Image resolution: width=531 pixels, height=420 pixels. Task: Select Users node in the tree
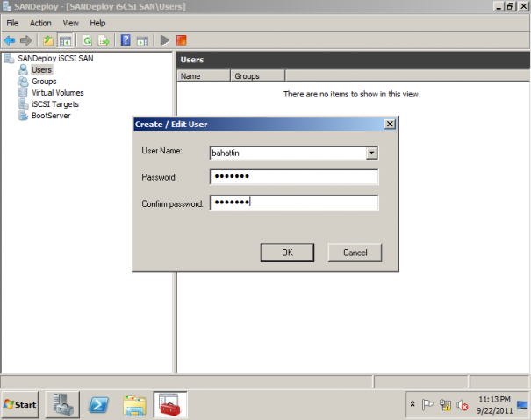click(x=41, y=70)
